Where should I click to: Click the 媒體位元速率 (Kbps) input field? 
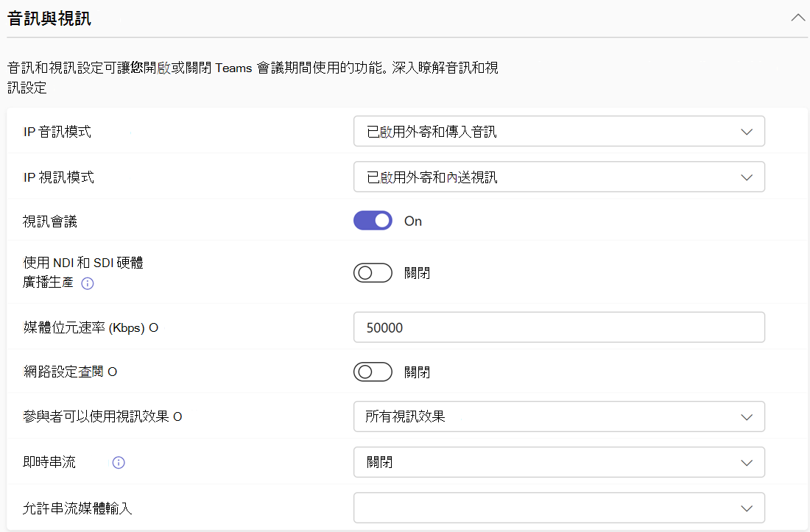coord(559,327)
